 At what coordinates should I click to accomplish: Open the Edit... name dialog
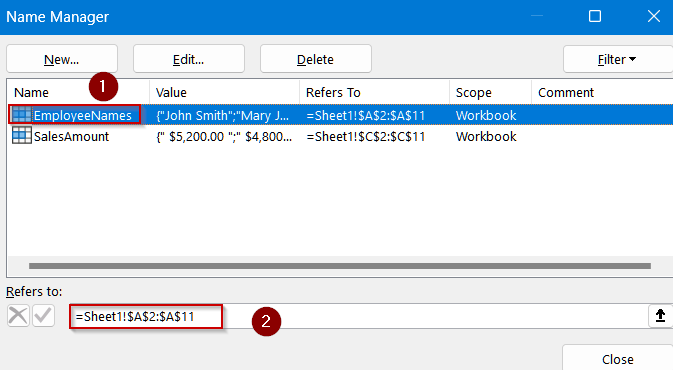click(x=189, y=59)
